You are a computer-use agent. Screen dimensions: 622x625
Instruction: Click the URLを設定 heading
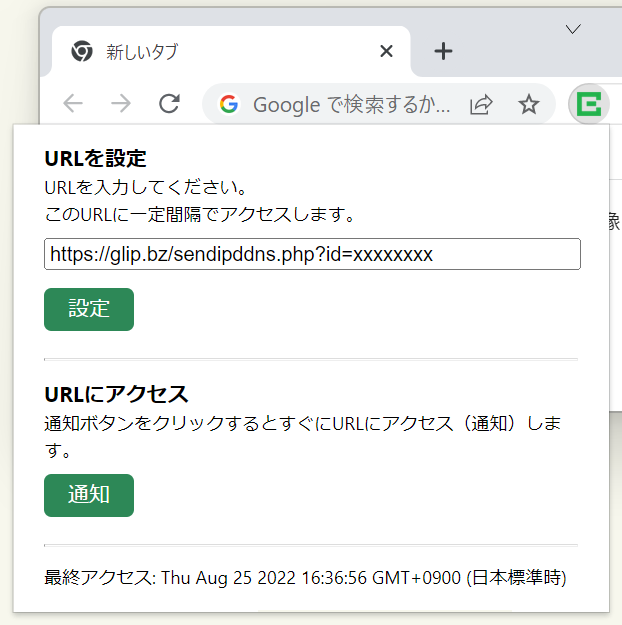[95, 159]
